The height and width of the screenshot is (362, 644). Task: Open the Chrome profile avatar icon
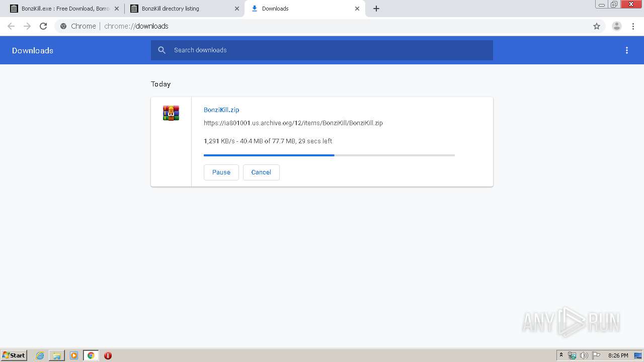coord(616,26)
